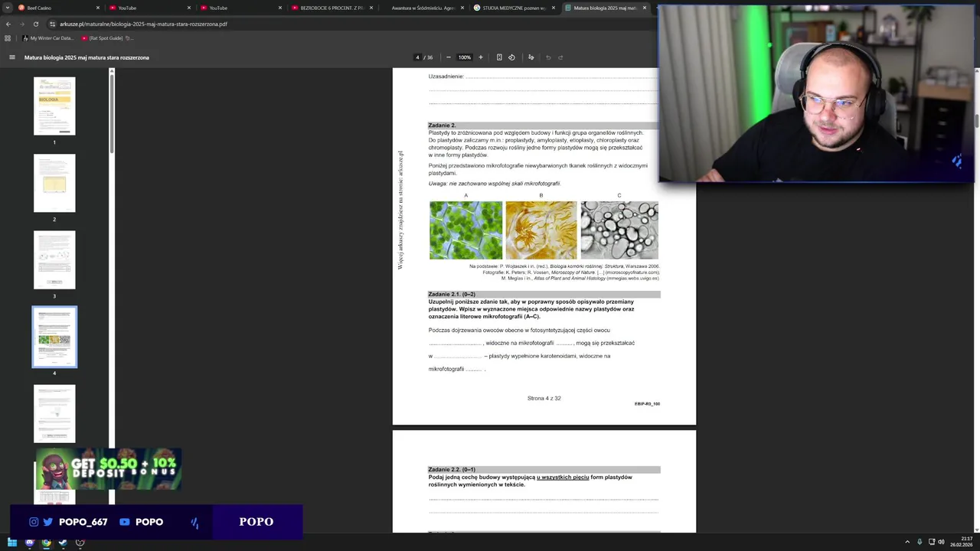Click the undo arrow in PDF toolbar
Image resolution: width=980 pixels, height=551 pixels.
click(x=548, y=57)
